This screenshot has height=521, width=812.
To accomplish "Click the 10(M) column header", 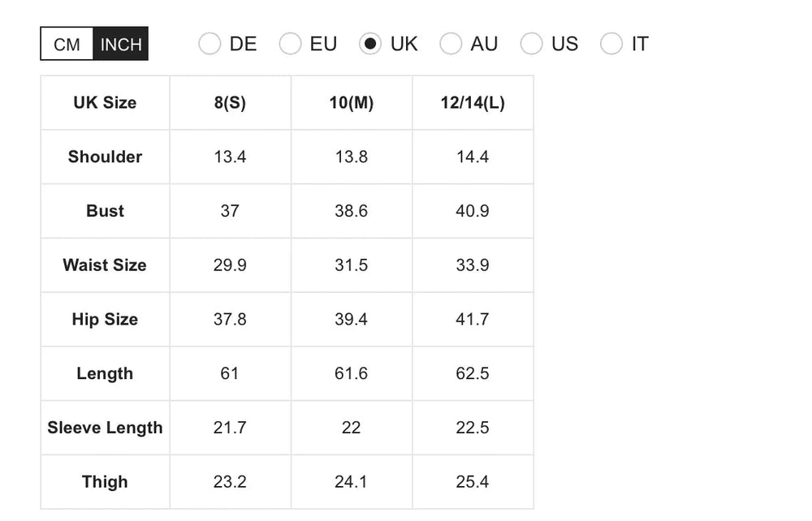I will coord(351,103).
